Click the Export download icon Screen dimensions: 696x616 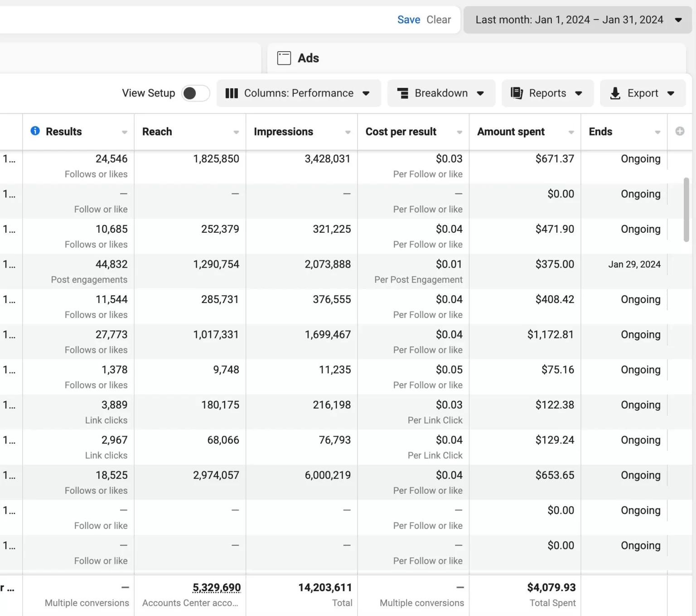click(615, 93)
